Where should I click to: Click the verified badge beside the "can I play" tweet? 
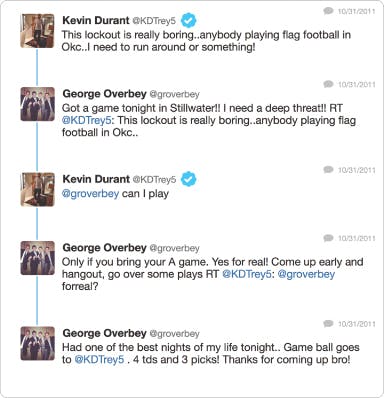(x=189, y=179)
